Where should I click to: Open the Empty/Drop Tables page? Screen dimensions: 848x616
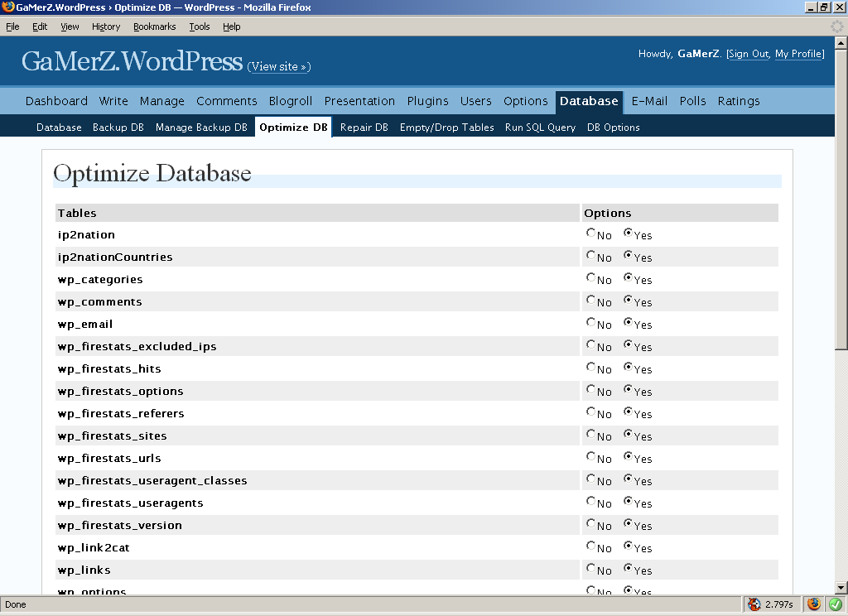coord(446,128)
